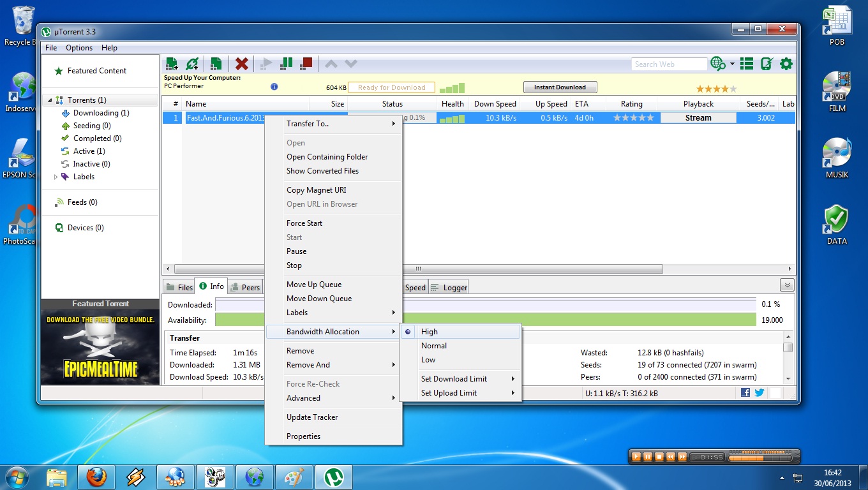Click the Search Web input field

tap(670, 64)
